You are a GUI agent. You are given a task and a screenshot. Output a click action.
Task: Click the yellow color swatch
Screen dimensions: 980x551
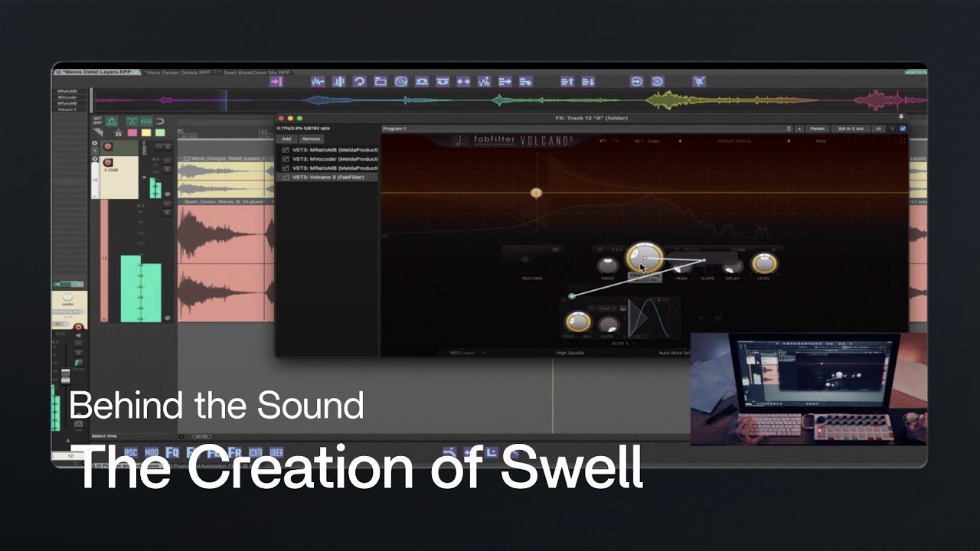(x=145, y=132)
